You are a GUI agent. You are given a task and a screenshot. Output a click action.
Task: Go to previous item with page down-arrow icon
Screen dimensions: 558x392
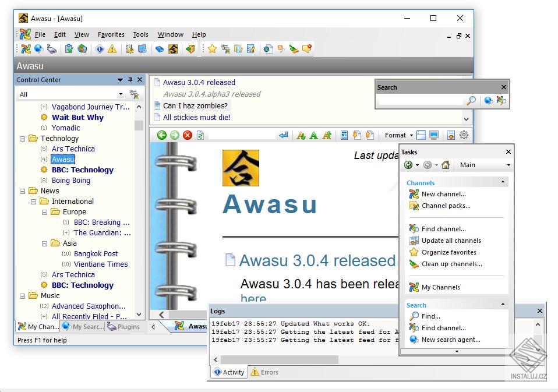(357, 135)
